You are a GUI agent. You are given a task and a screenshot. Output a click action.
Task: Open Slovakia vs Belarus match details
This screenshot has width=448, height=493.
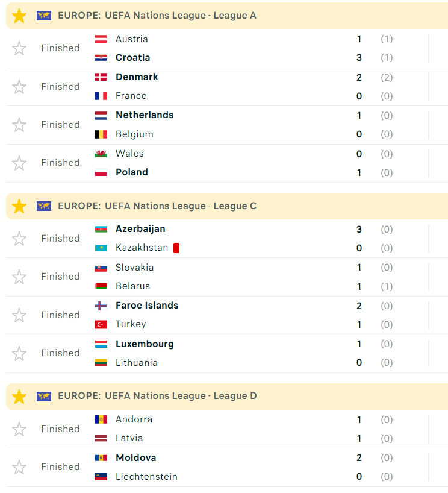click(241, 277)
